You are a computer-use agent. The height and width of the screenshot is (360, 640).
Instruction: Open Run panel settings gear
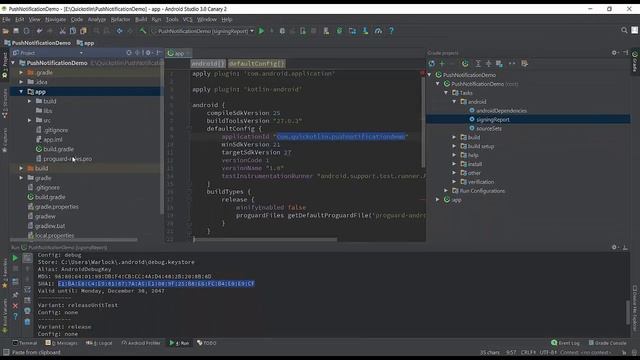614,247
